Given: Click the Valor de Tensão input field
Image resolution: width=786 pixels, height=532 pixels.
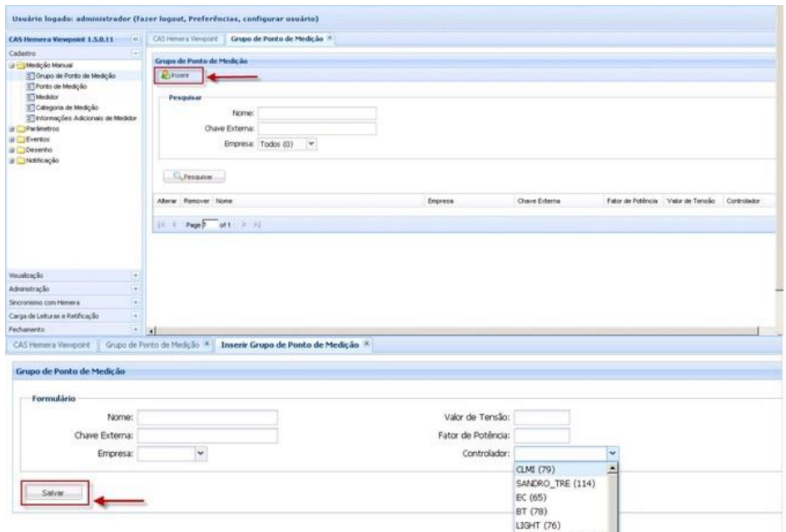Looking at the screenshot, I should tap(540, 417).
